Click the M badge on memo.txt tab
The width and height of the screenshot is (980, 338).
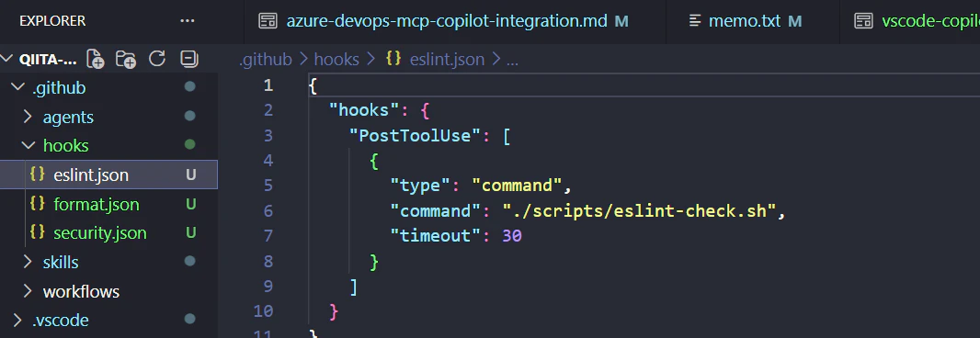pyautogui.click(x=794, y=21)
